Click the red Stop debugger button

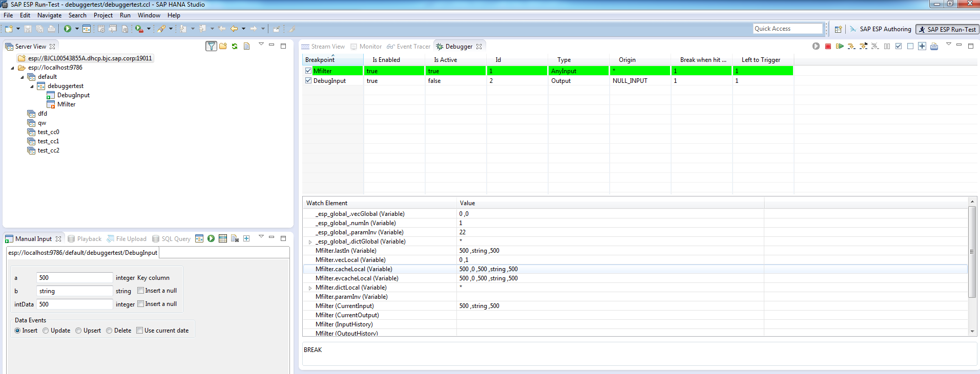(x=828, y=46)
